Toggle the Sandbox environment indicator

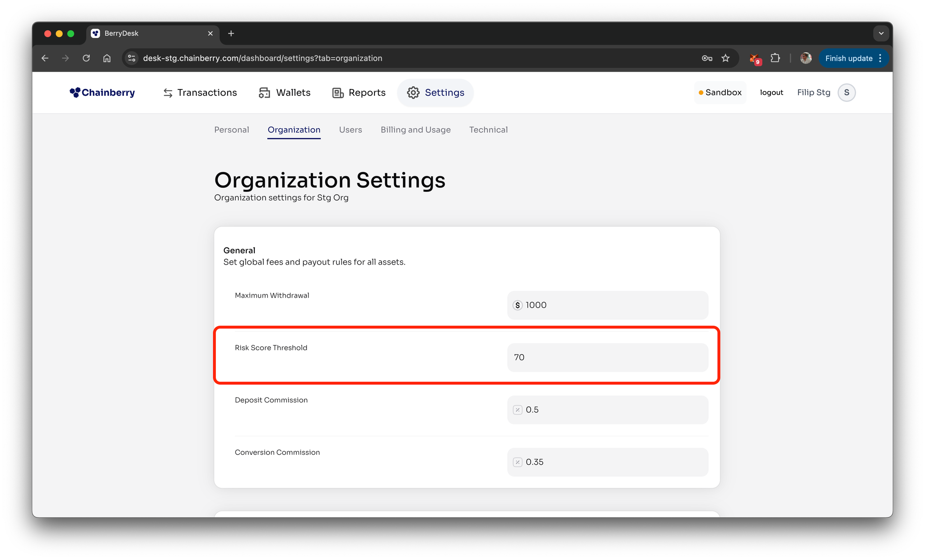point(720,93)
